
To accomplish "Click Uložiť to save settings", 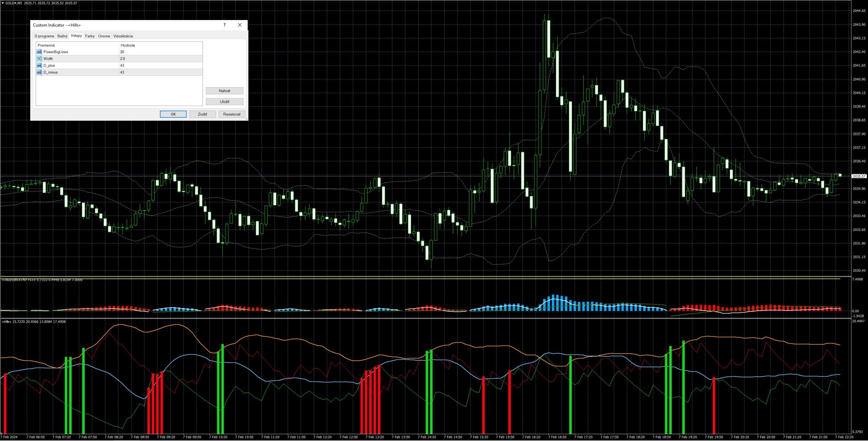I will coord(225,102).
